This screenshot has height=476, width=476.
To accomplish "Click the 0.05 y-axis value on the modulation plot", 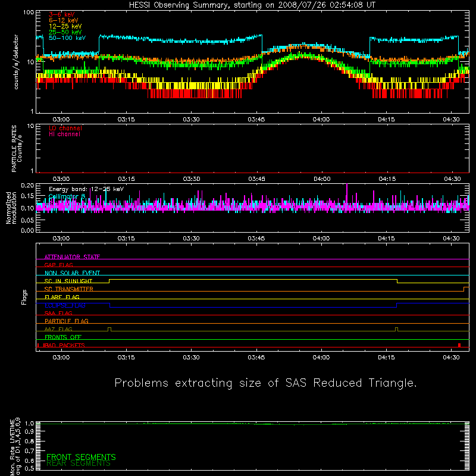I will [27, 220].
